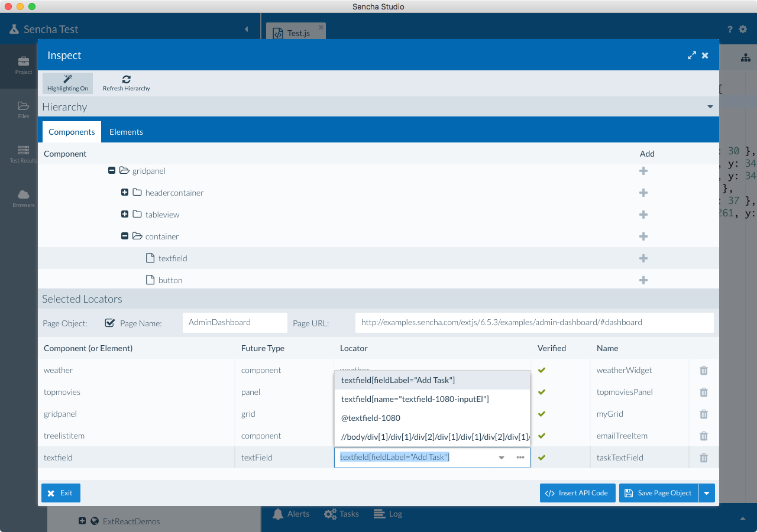Open Browsers in the sidebar
The width and height of the screenshot is (757, 532).
(24, 199)
